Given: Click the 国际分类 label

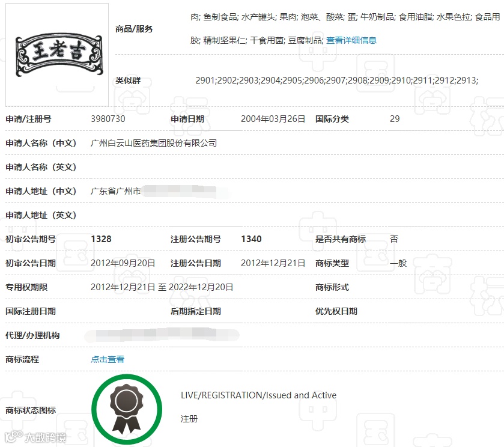Looking at the screenshot, I should pos(332,119).
